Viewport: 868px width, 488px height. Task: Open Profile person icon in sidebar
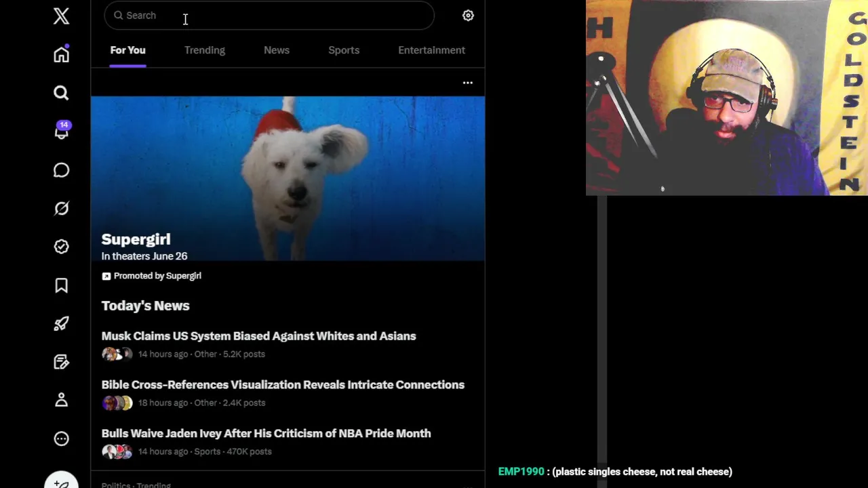[x=61, y=400]
